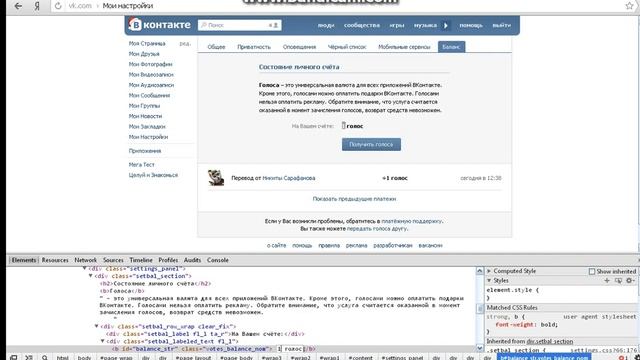Click the Yandex 'Я' browser icon
Screen dimensions: 640x360
(x=37, y=6)
